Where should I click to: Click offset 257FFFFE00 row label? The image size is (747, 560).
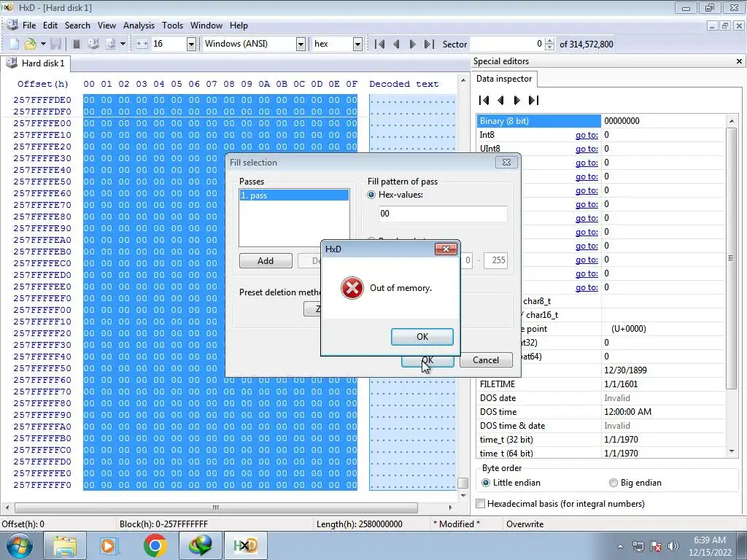click(42, 123)
